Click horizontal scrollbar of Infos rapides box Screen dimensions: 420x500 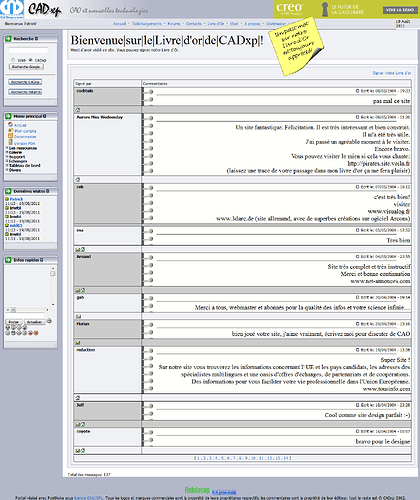pos(27,310)
